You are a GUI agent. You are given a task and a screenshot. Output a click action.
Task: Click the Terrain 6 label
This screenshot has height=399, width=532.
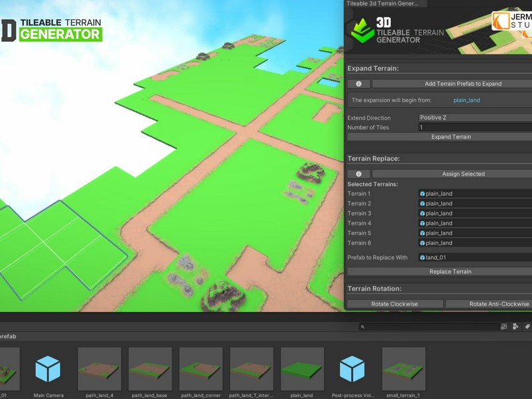tap(359, 243)
